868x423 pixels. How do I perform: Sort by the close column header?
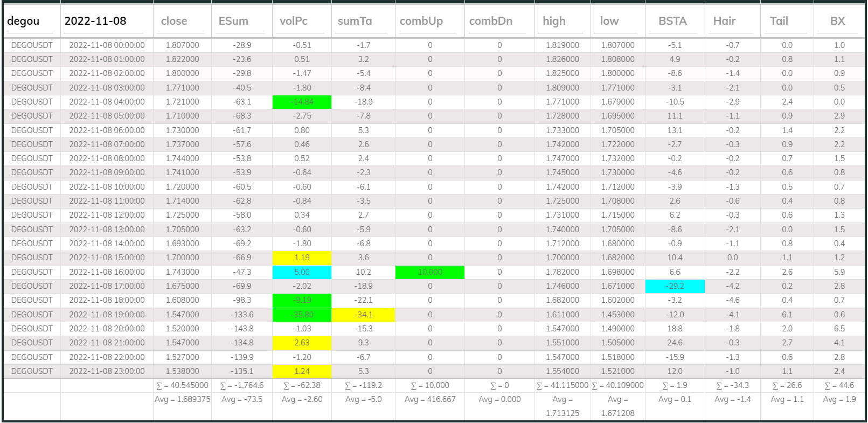click(175, 21)
